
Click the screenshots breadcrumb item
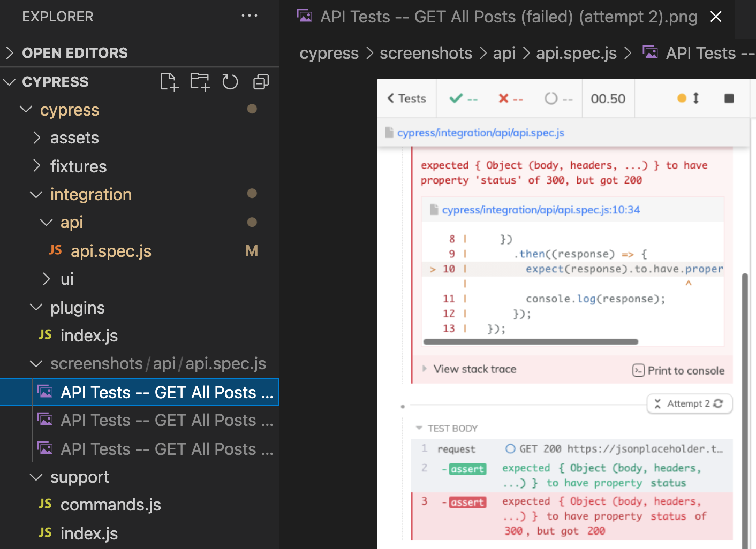pyautogui.click(x=426, y=54)
